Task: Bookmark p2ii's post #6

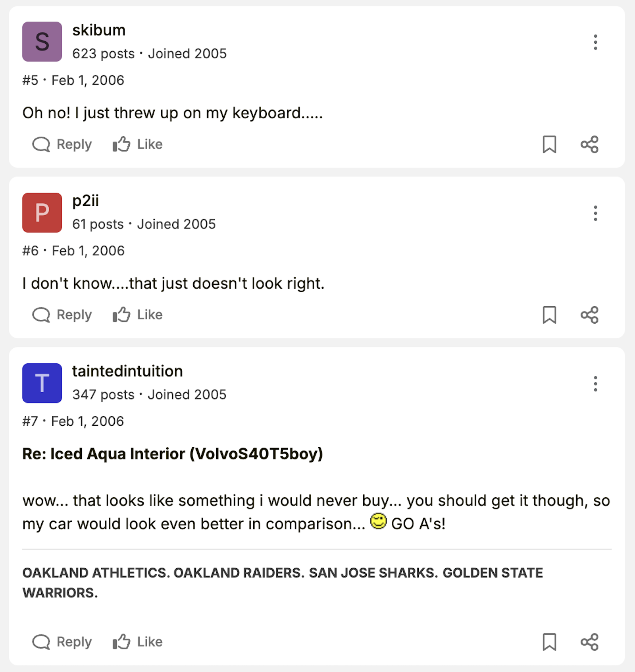Action: (549, 315)
